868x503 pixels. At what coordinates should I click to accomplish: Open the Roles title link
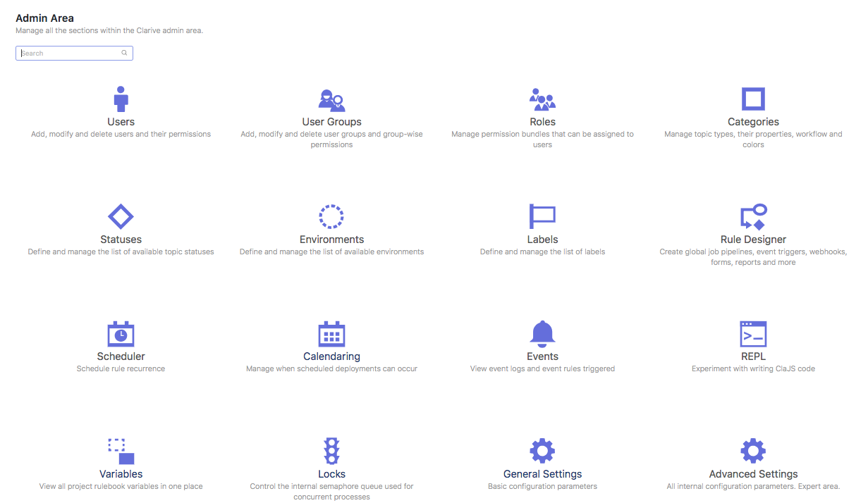(x=542, y=122)
